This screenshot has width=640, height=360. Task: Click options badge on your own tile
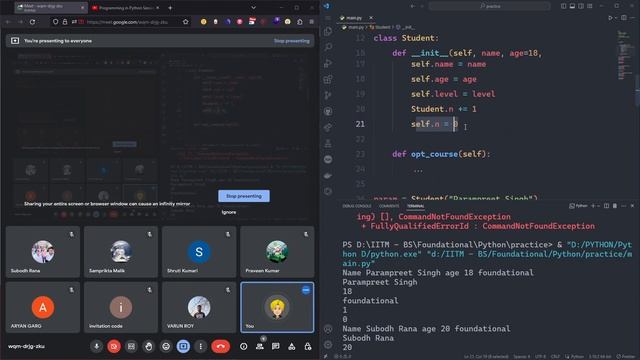pos(306,290)
